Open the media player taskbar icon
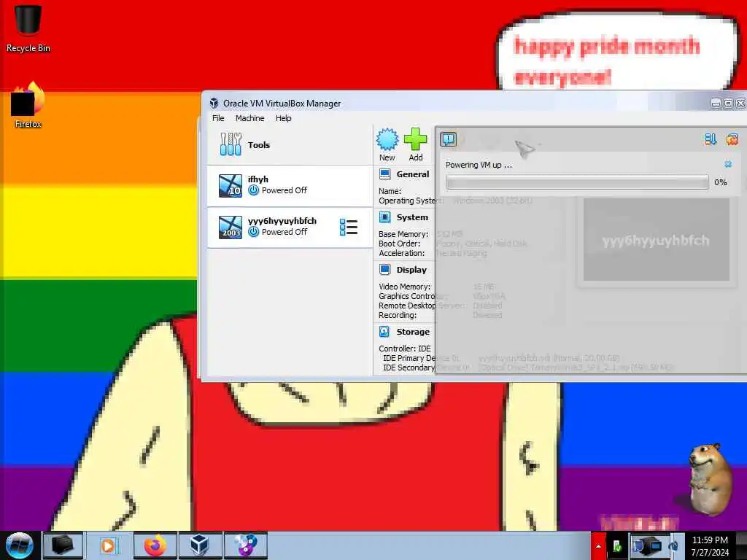The image size is (747, 560). tap(108, 545)
